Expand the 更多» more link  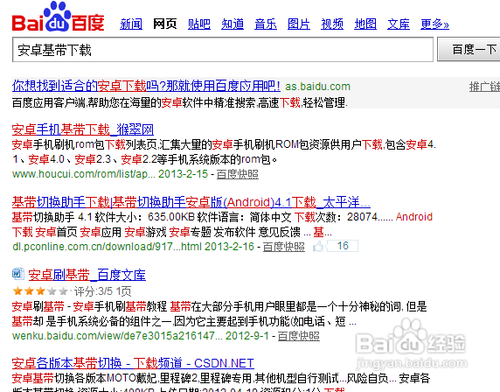[435, 24]
